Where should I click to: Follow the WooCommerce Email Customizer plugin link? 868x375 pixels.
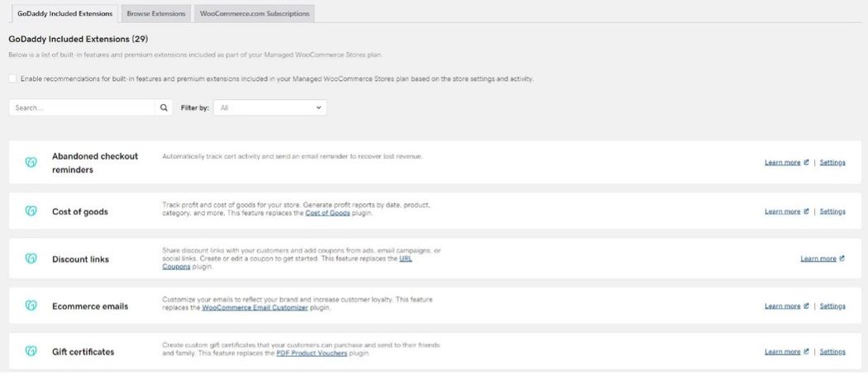[x=255, y=307]
